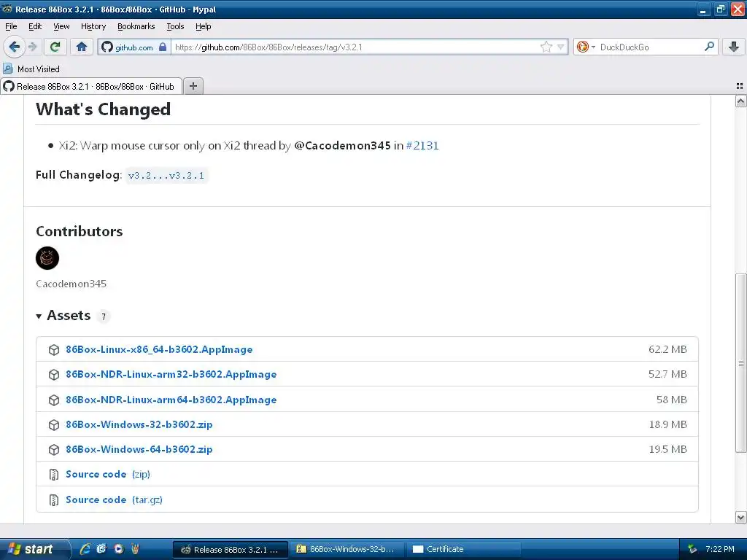Image resolution: width=747 pixels, height=560 pixels.
Task: Click the 7:22 PM taskbar clock
Action: pos(720,549)
